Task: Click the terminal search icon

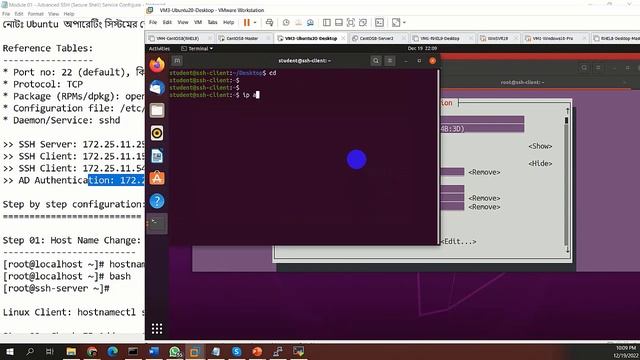Action: click(x=376, y=61)
